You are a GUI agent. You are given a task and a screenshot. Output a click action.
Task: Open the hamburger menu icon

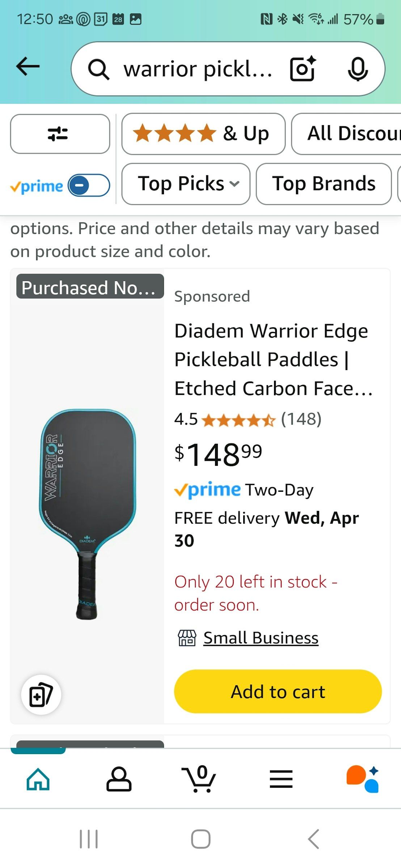point(281,779)
